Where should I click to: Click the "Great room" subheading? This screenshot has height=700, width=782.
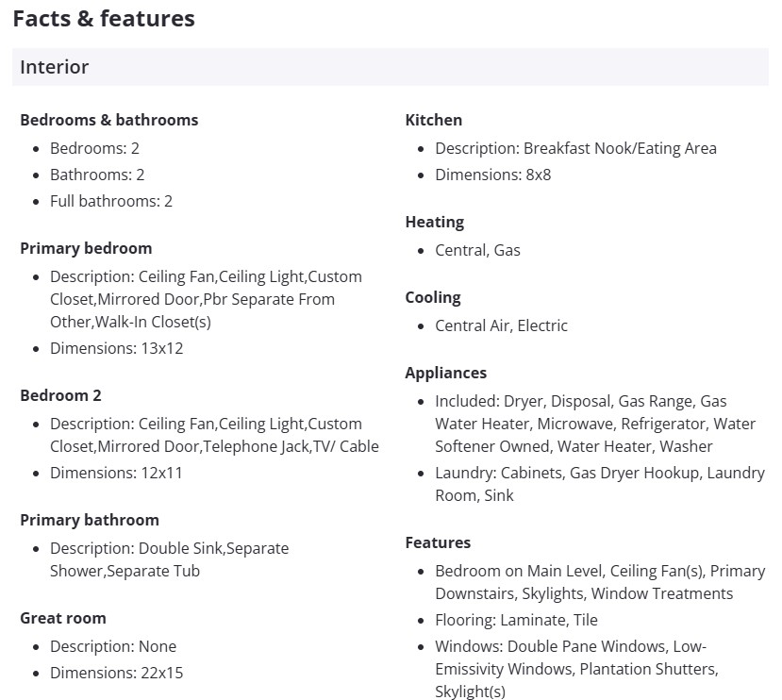pos(63,618)
